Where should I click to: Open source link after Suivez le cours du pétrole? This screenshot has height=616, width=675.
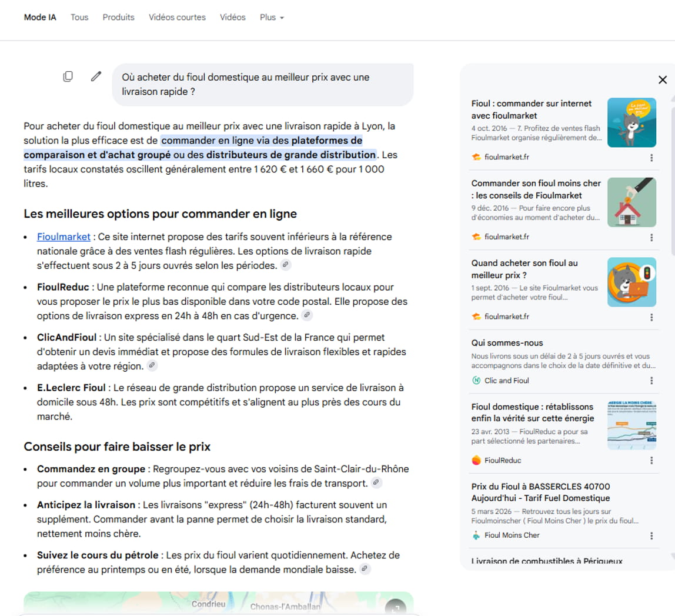364,568
